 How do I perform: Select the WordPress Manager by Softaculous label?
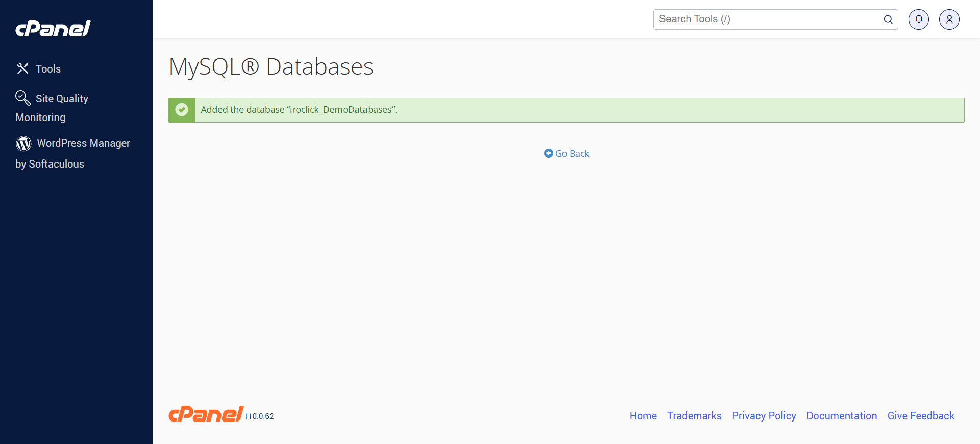pyautogui.click(x=83, y=144)
